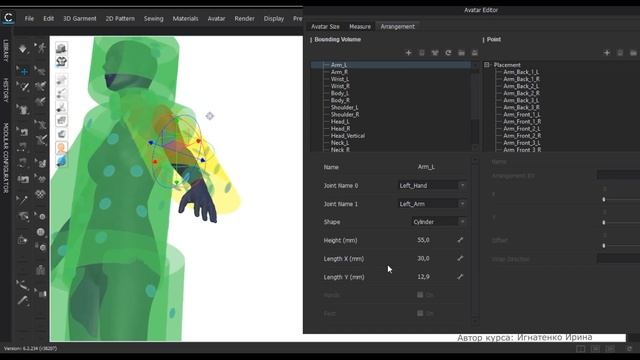Switch to the Avatar Size tab
This screenshot has height=360, width=640.
[325, 27]
